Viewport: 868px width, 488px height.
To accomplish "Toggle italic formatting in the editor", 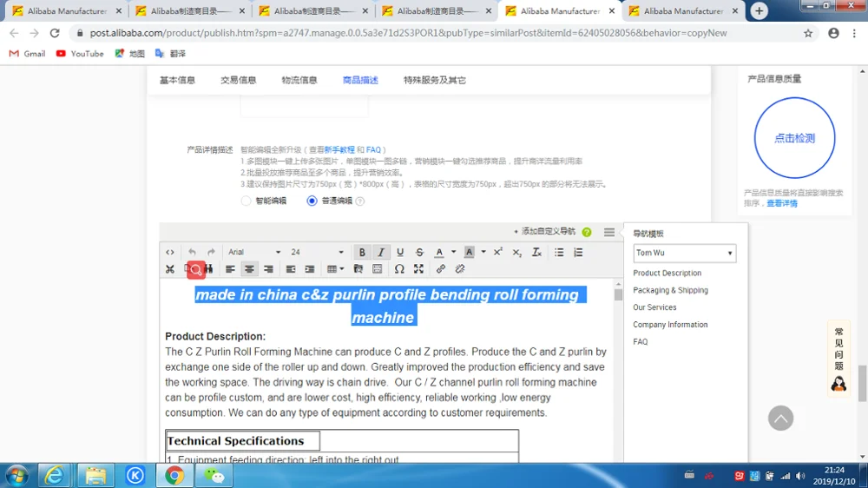I will pos(380,253).
